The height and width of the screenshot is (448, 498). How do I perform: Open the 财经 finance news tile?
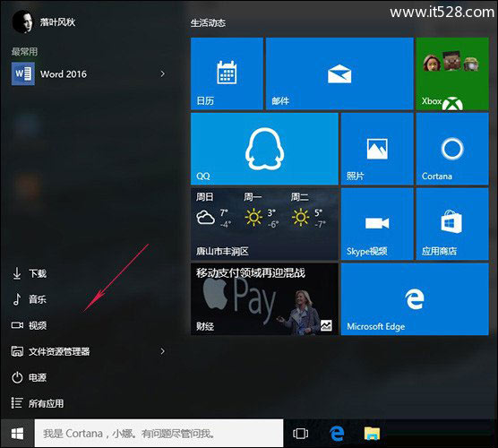(x=264, y=299)
